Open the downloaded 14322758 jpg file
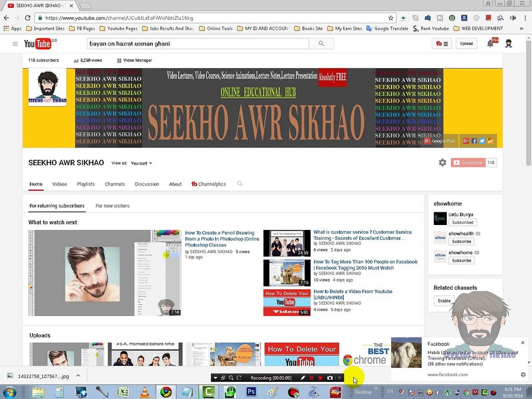Screen dimensions: 532x399 38,376
